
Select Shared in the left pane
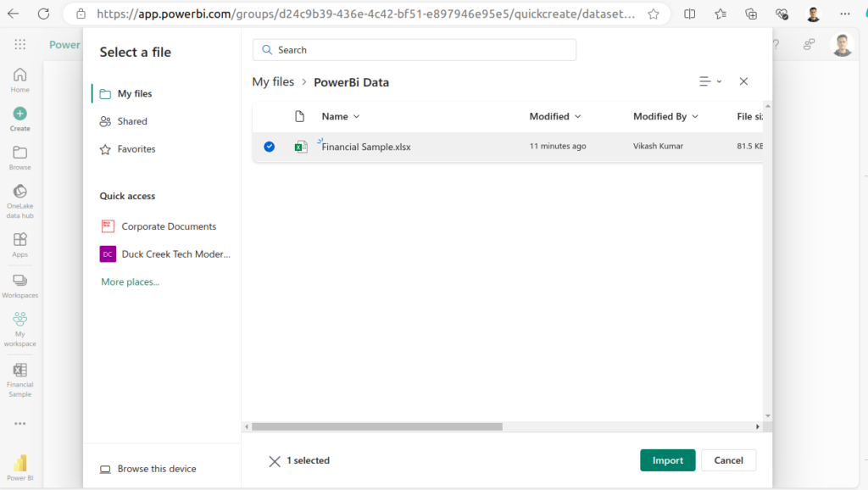pyautogui.click(x=132, y=121)
